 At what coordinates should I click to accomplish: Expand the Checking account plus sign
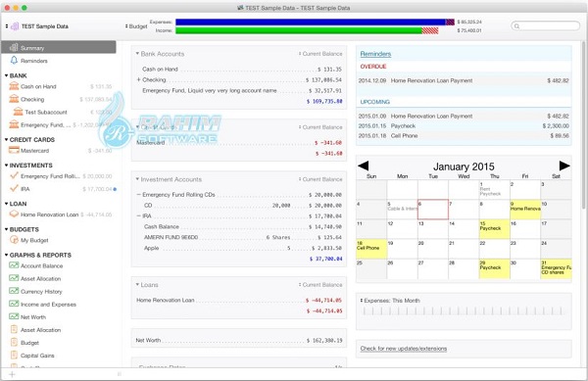pyautogui.click(x=138, y=79)
